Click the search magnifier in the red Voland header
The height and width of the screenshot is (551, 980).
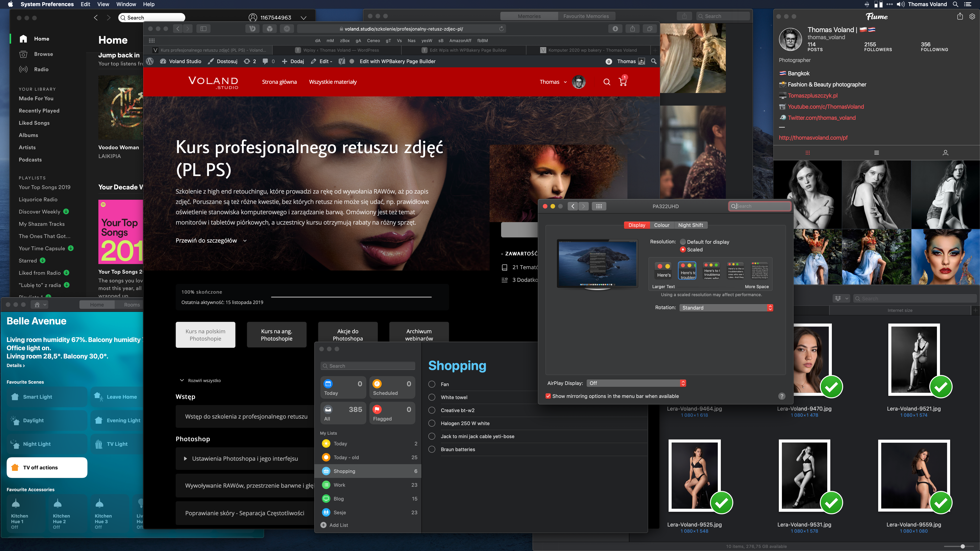click(x=607, y=82)
